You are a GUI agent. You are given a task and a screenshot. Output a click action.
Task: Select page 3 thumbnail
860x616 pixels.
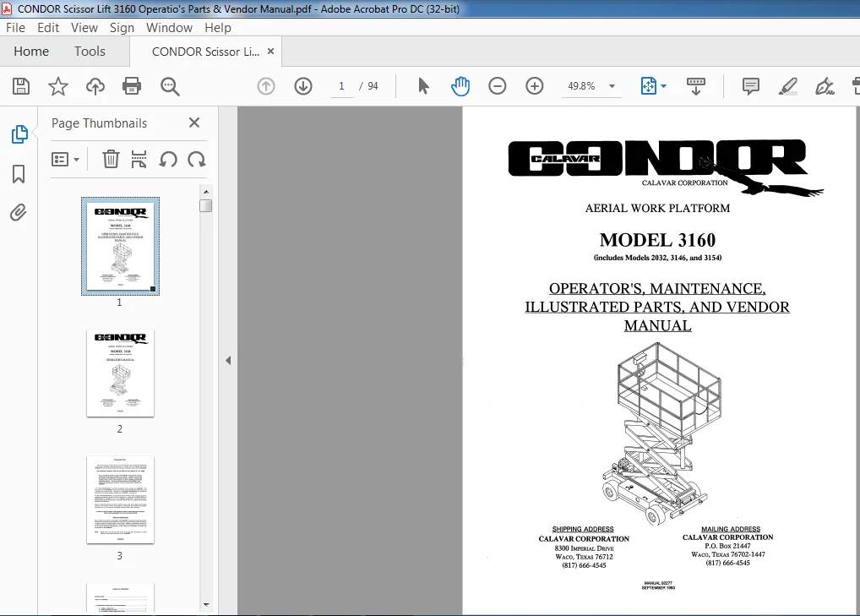120,499
